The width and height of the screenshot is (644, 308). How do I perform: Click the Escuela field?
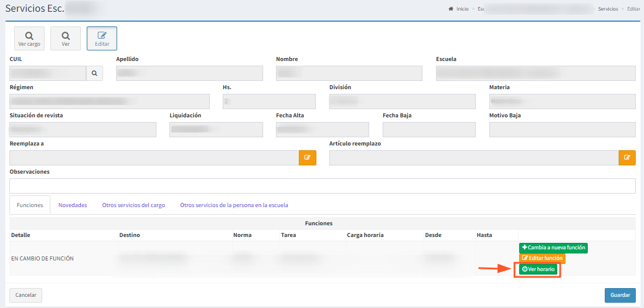point(536,73)
